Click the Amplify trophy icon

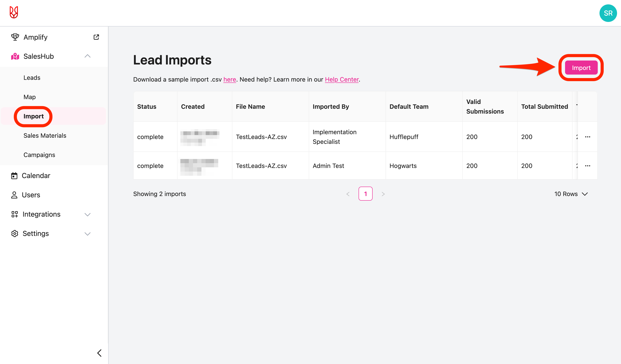(x=15, y=37)
